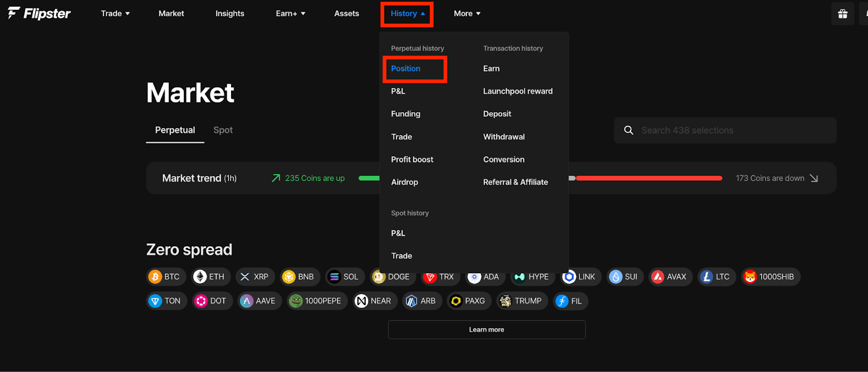The height and width of the screenshot is (372, 868).
Task: Focus the Search 438 selections field
Action: pos(725,130)
